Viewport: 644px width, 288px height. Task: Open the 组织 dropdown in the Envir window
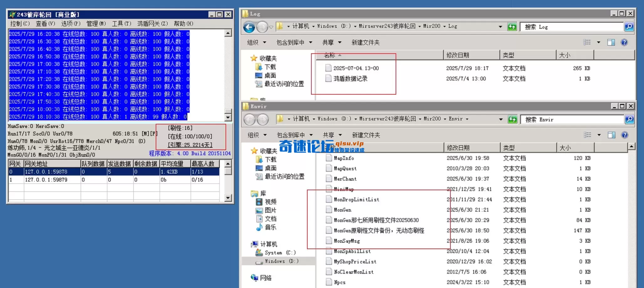257,135
